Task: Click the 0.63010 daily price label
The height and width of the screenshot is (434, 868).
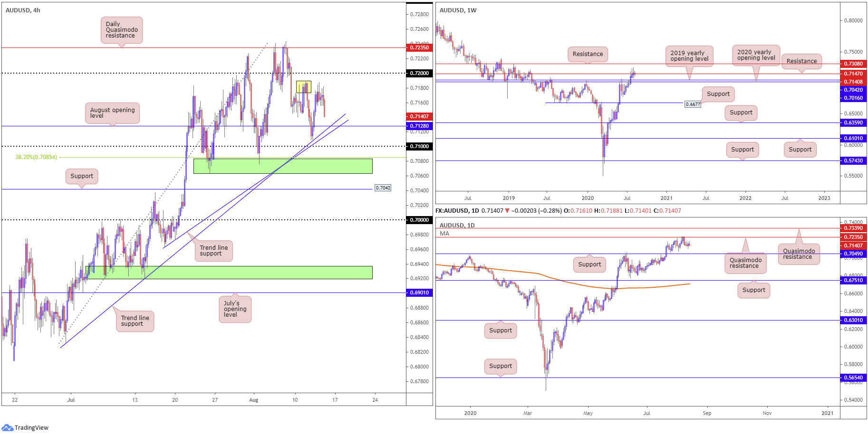Action: (x=853, y=320)
